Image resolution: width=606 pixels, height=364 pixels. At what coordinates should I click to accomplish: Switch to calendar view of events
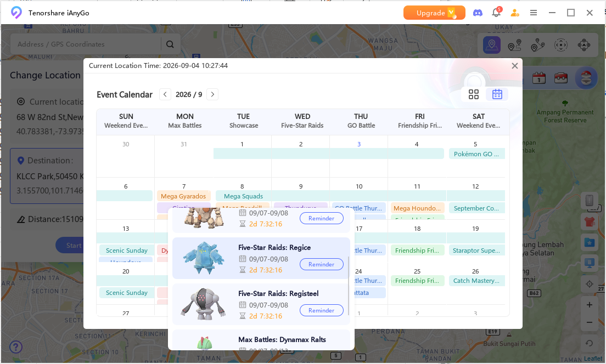(497, 94)
